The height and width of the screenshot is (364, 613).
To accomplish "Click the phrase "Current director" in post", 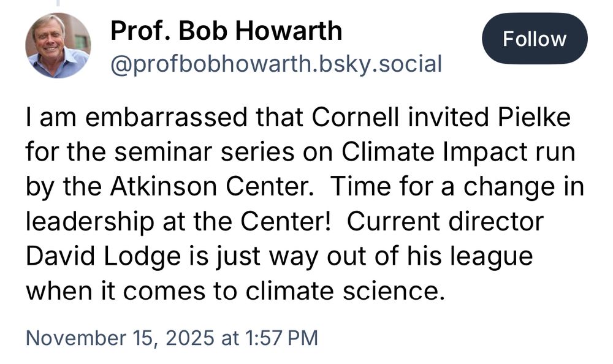I will pos(444,222).
